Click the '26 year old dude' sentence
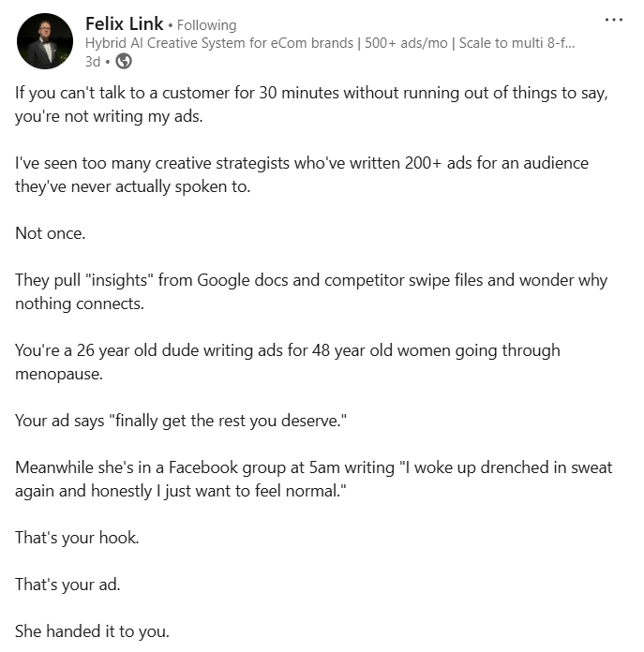Screen dimensions: 644x652 coord(287,350)
